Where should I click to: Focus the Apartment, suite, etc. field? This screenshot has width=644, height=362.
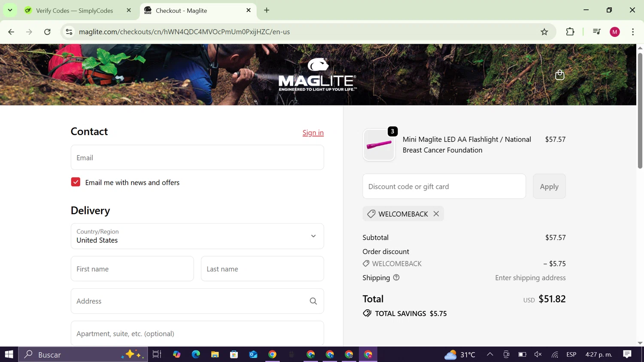click(197, 333)
